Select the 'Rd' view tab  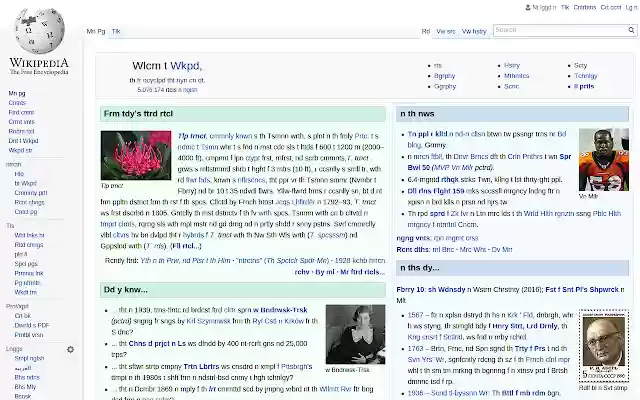(426, 31)
